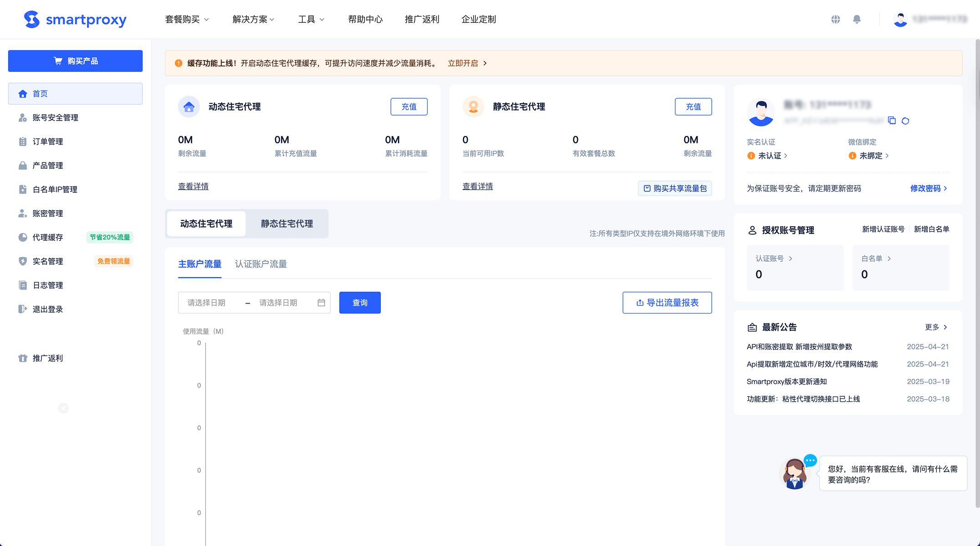The height and width of the screenshot is (546, 980).
Task: Click the calendar icon in date picker
Action: pos(321,303)
